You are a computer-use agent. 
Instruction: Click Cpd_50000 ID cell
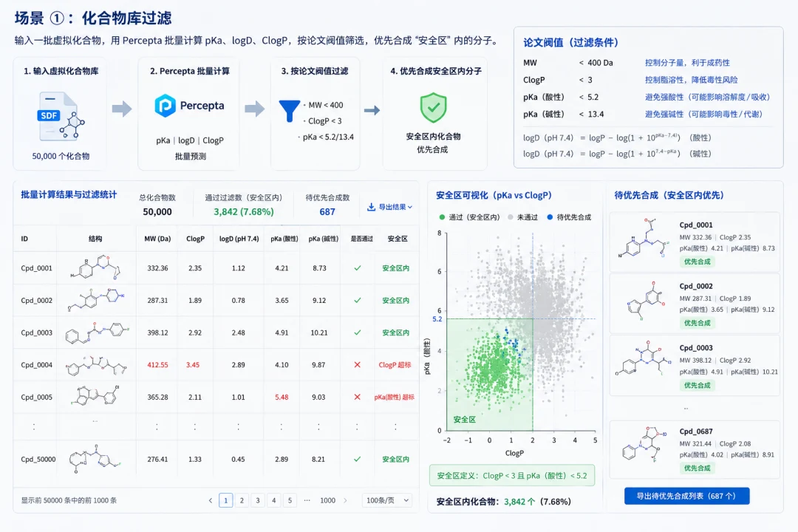(38, 459)
